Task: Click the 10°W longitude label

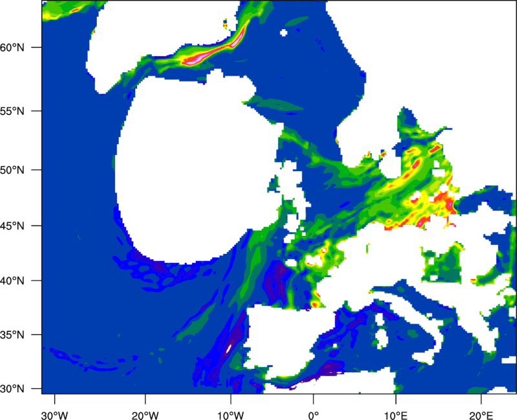Action: pos(230,415)
